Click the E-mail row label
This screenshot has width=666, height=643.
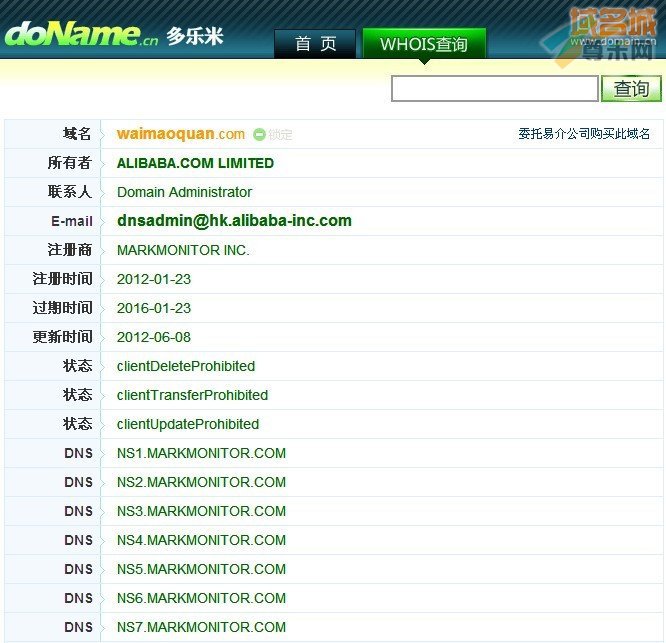click(x=72, y=221)
